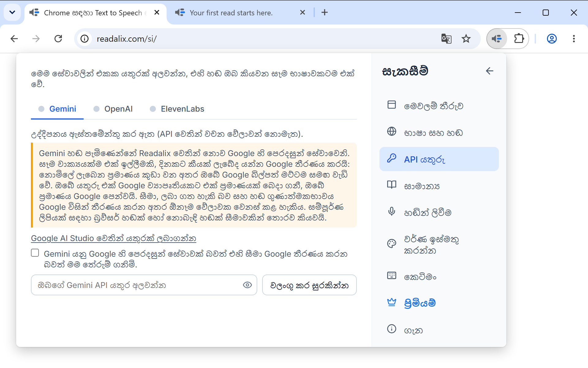
Task: Open මෙවලම් තීරුව settings section
Action: [x=439, y=106]
